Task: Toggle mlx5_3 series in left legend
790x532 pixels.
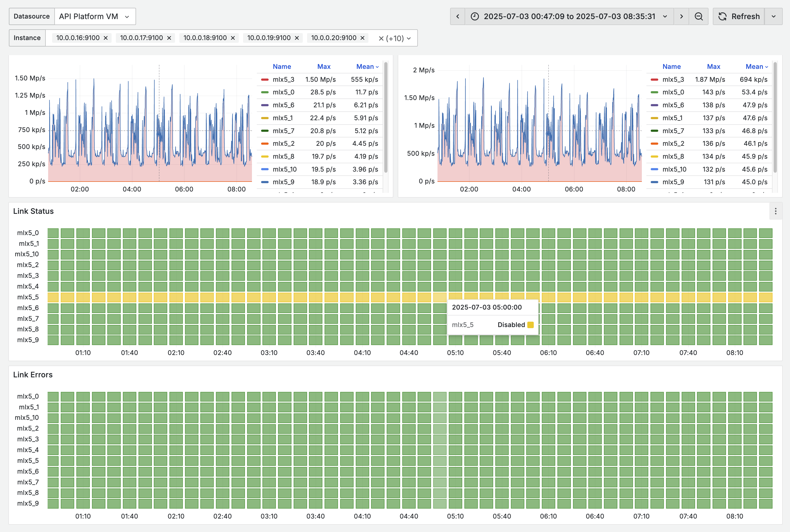Action: pos(284,79)
